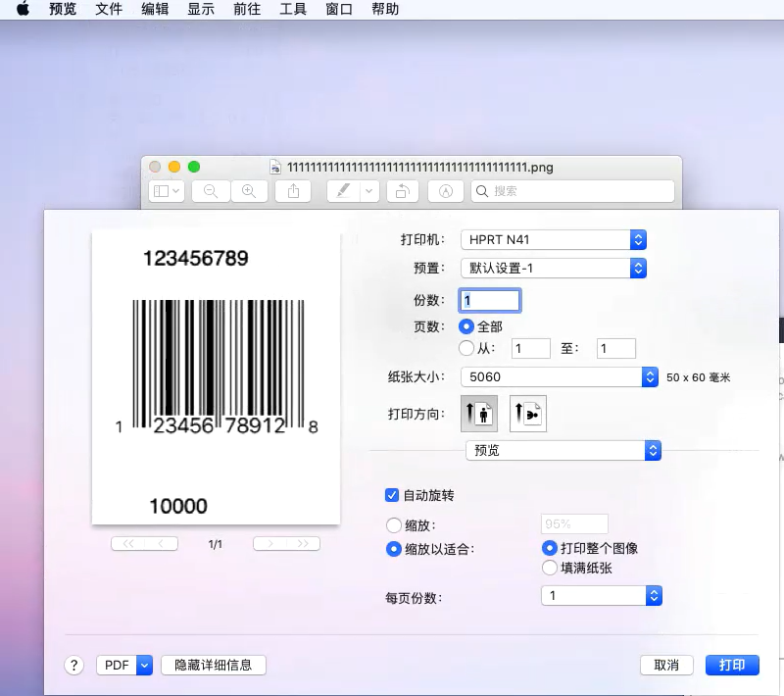Click the sidebar view toolbar button
784x696 pixels.
pos(167,191)
